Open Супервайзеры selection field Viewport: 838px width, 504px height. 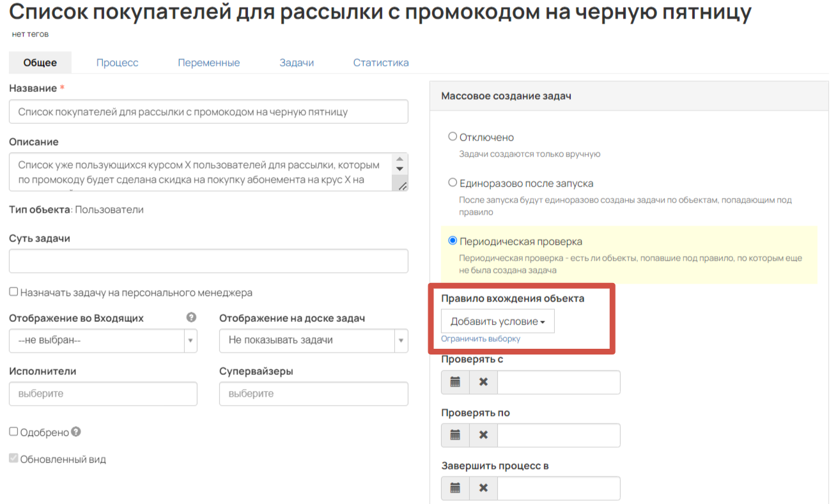(x=313, y=393)
